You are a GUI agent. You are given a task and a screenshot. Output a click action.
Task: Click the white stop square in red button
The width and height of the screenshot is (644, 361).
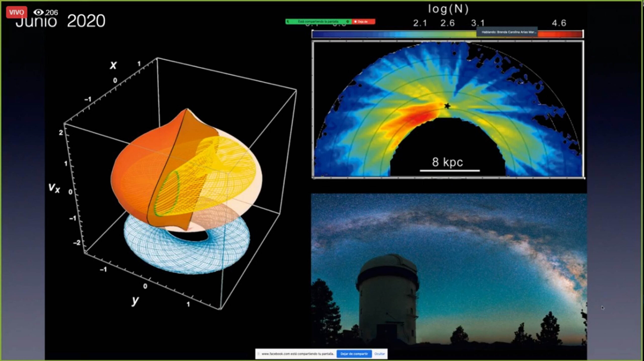tap(355, 22)
